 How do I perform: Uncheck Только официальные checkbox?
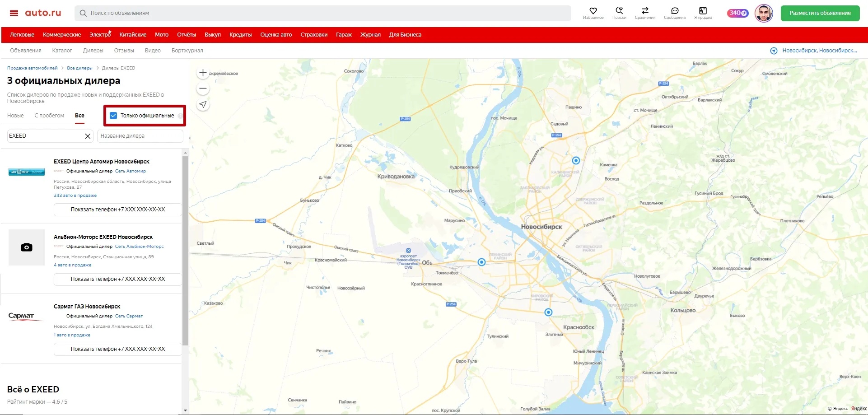[113, 116]
